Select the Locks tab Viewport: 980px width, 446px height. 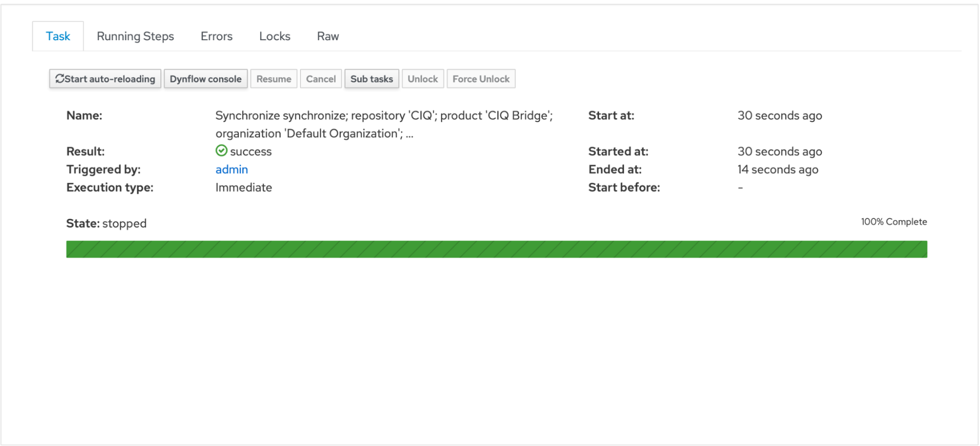click(x=275, y=36)
